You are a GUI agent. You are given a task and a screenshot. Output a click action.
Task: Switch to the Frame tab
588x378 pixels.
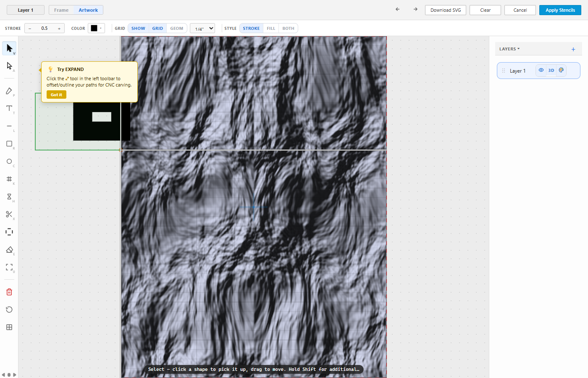[61, 10]
